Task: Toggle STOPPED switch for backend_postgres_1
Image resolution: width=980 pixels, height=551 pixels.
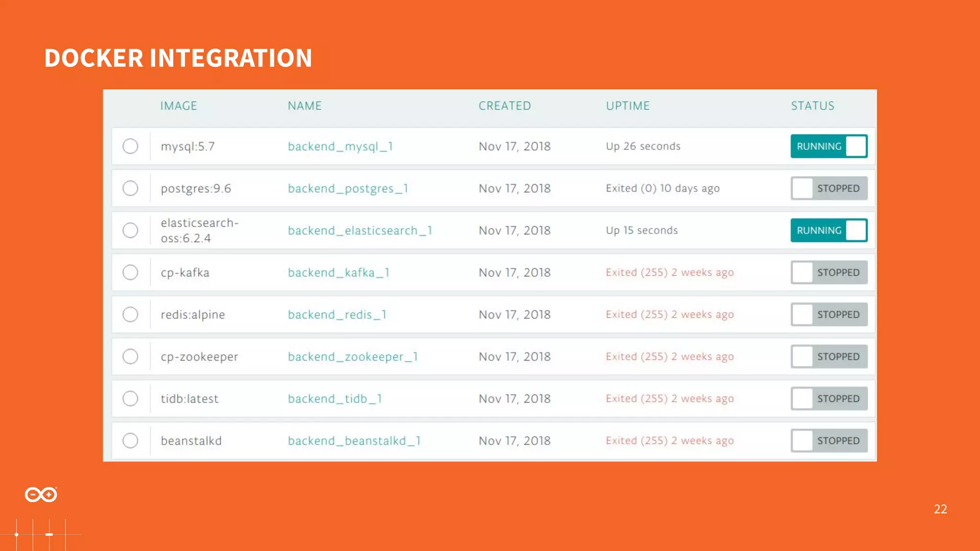Action: [x=829, y=188]
